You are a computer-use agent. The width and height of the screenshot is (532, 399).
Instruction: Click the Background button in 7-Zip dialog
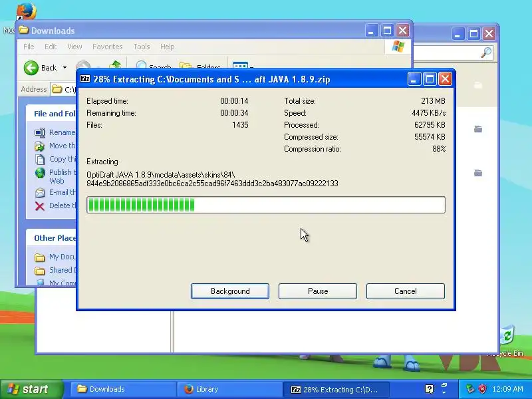(230, 291)
